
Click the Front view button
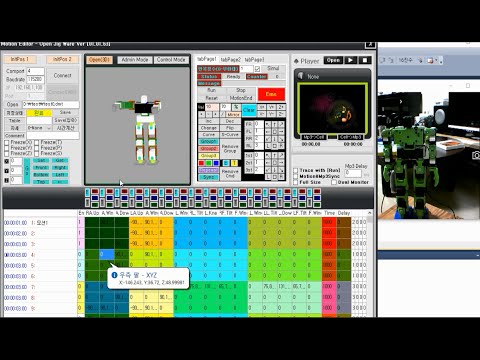41,168
